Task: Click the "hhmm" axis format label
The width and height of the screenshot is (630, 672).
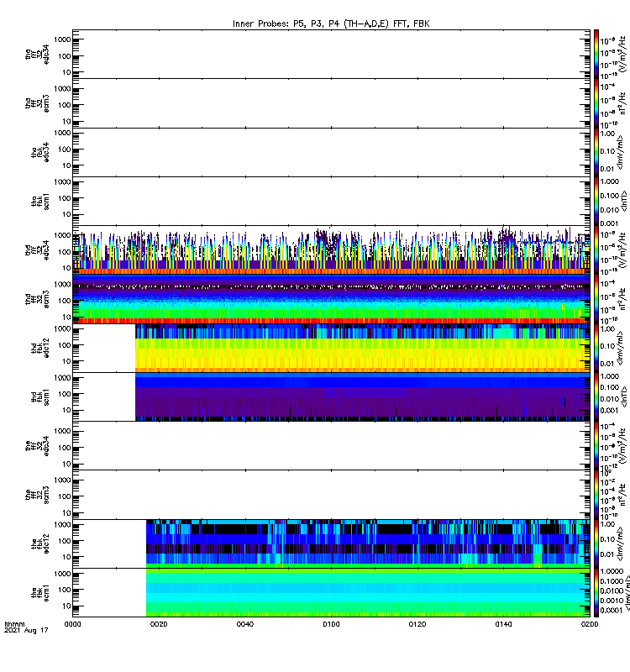Action: (14, 624)
